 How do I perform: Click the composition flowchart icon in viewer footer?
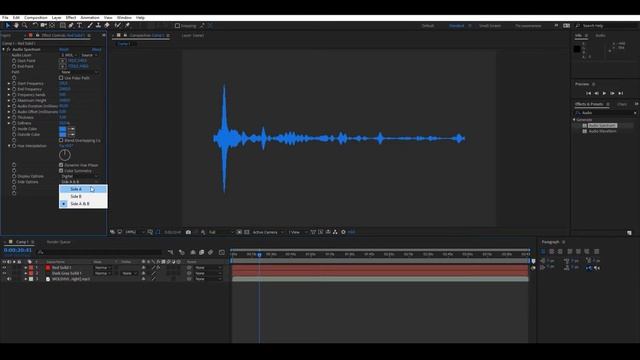click(x=335, y=232)
